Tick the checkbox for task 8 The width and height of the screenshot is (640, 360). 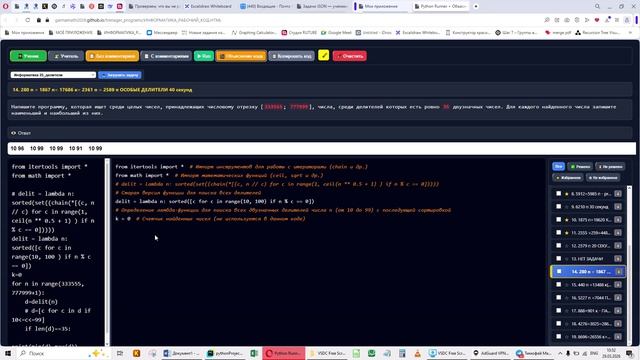559,194
